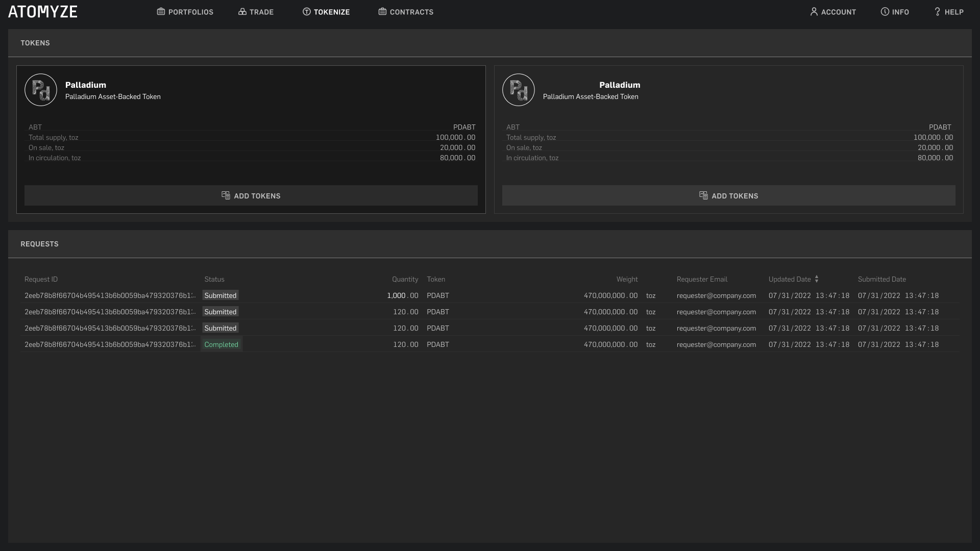The height and width of the screenshot is (551, 980).
Task: Click the Atomyze logo
Action: click(x=43, y=12)
